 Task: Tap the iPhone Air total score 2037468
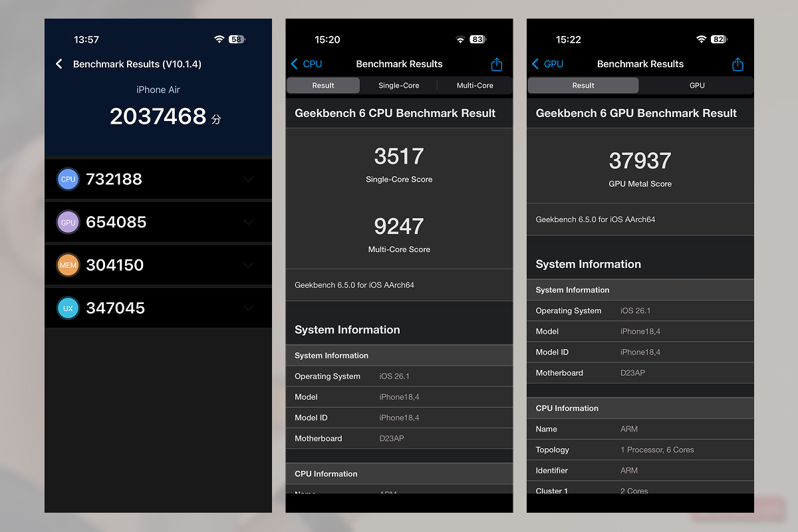pyautogui.click(x=158, y=116)
